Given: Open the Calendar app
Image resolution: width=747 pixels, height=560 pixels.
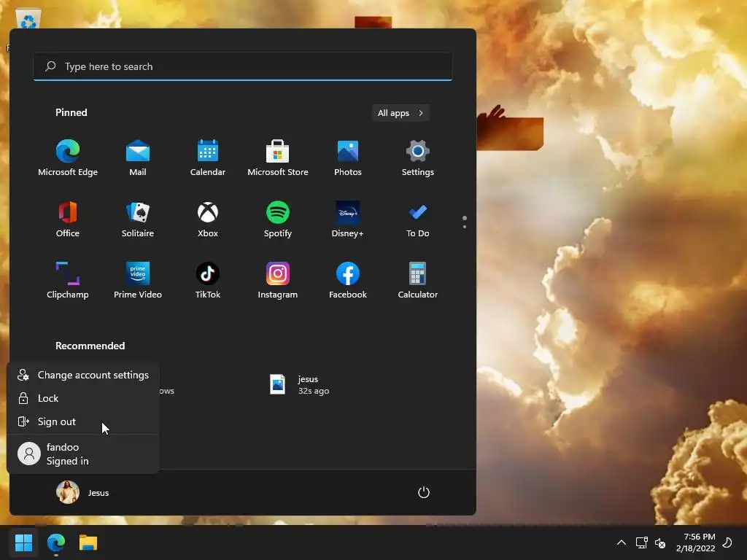Looking at the screenshot, I should click(208, 158).
